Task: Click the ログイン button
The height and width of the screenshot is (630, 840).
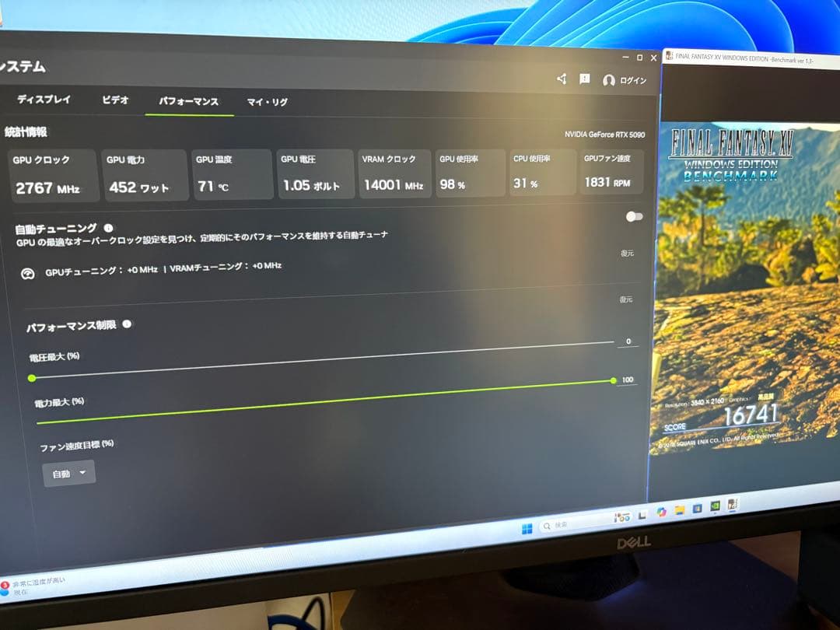Action: pos(633,79)
